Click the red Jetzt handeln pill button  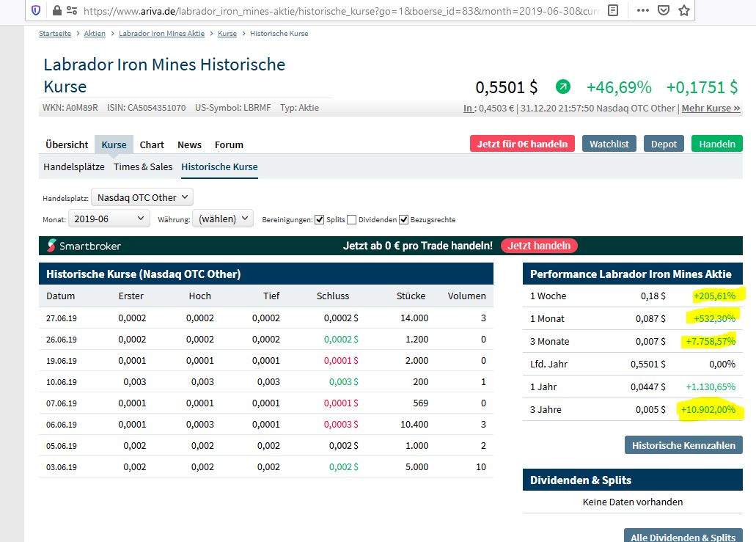[539, 245]
